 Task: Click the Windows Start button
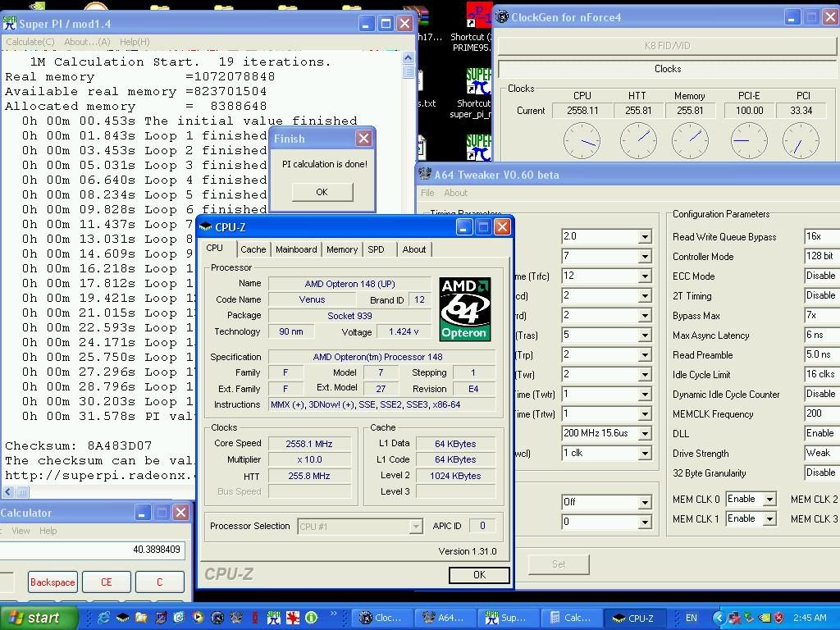coord(39,618)
